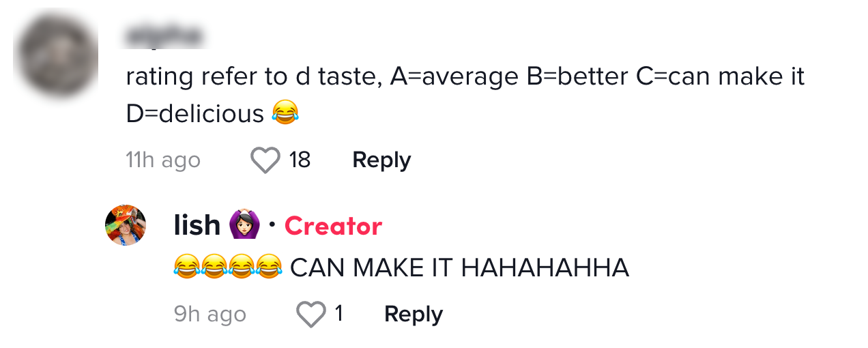Click the laughing emoji after D=delicious
Viewport: 868px width, 348px height.
pos(285,113)
